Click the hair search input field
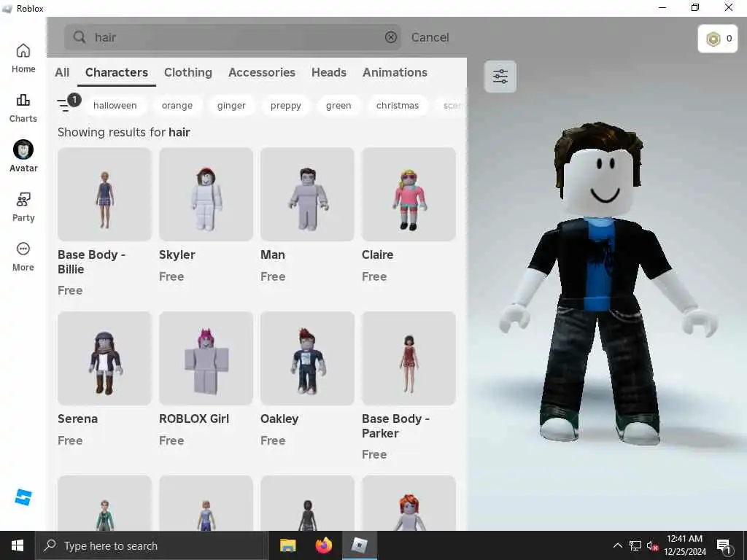The height and width of the screenshot is (560, 747). click(233, 37)
